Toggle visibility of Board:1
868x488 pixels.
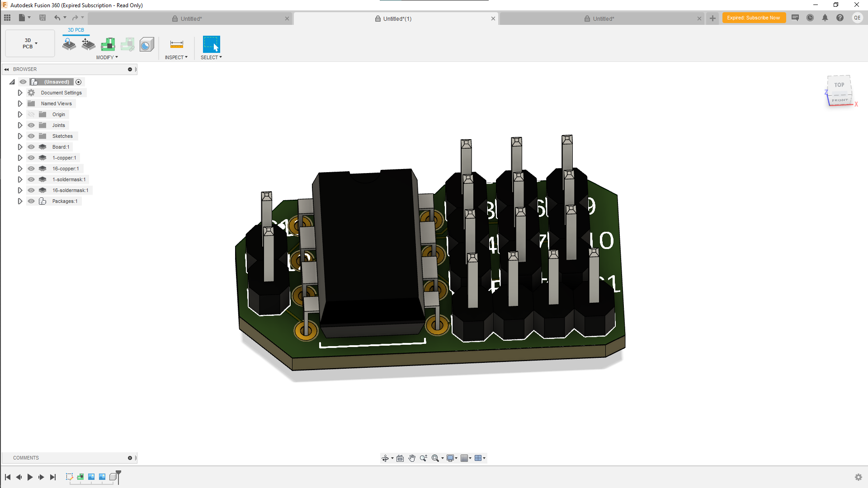click(31, 147)
